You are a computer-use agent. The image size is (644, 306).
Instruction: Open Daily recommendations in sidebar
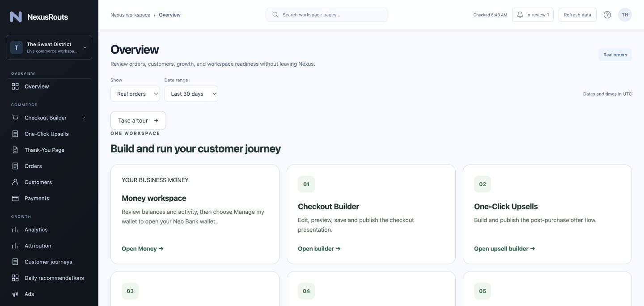(x=49, y=278)
